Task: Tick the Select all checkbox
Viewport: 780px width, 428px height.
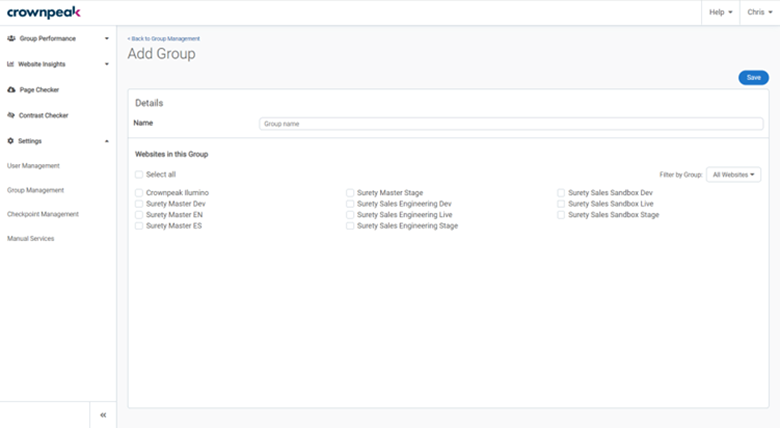Action: coord(139,174)
